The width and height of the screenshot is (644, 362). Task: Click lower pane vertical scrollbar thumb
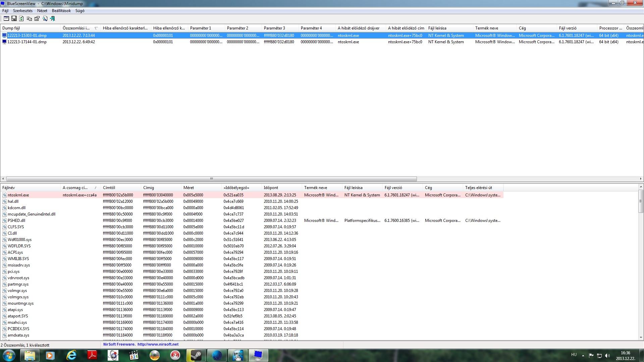tap(641, 201)
